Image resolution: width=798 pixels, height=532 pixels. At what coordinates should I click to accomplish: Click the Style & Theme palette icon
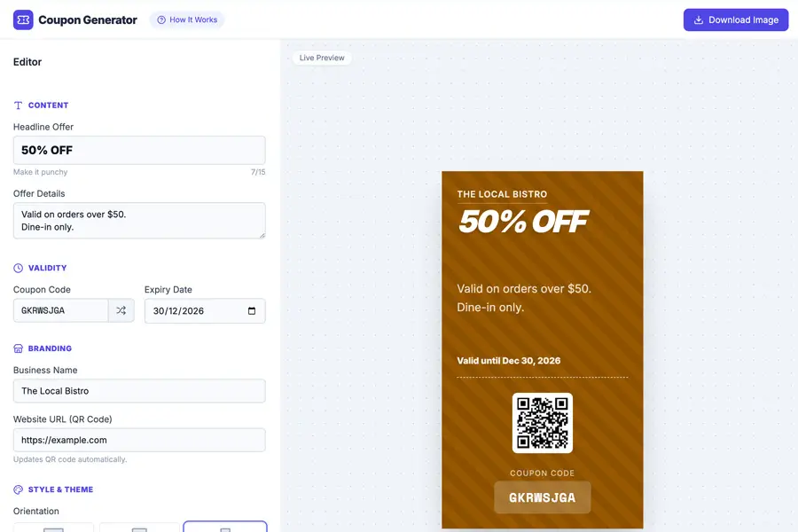[19, 489]
